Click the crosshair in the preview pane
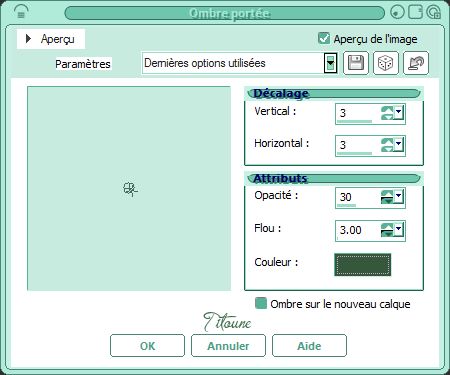The width and height of the screenshot is (450, 375). pos(130,189)
